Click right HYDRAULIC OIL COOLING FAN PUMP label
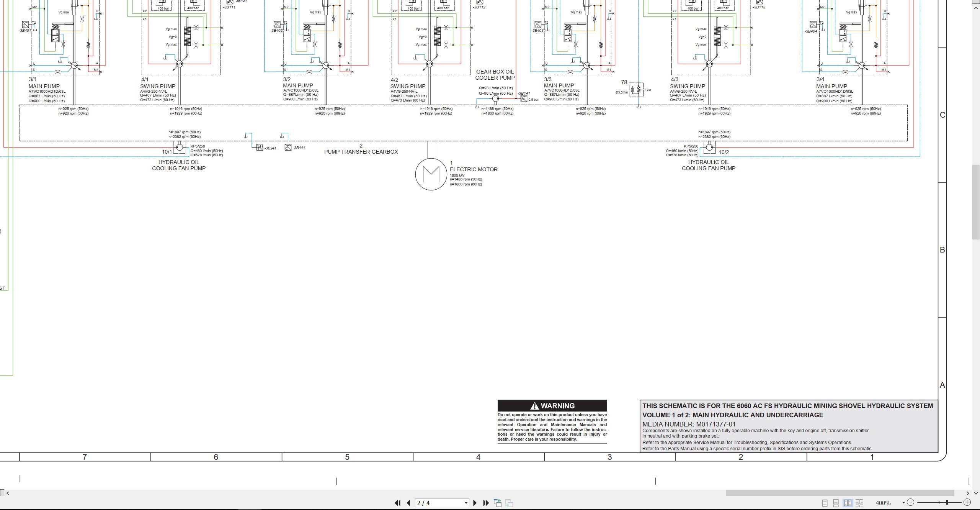 tap(709, 165)
